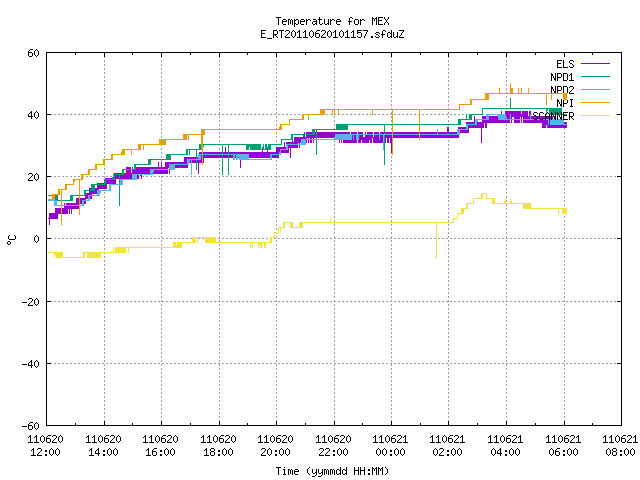Image resolution: width=640 pixels, height=480 pixels.
Task: Click the SCANNER downward spike before 02:00
Action: pos(436,240)
